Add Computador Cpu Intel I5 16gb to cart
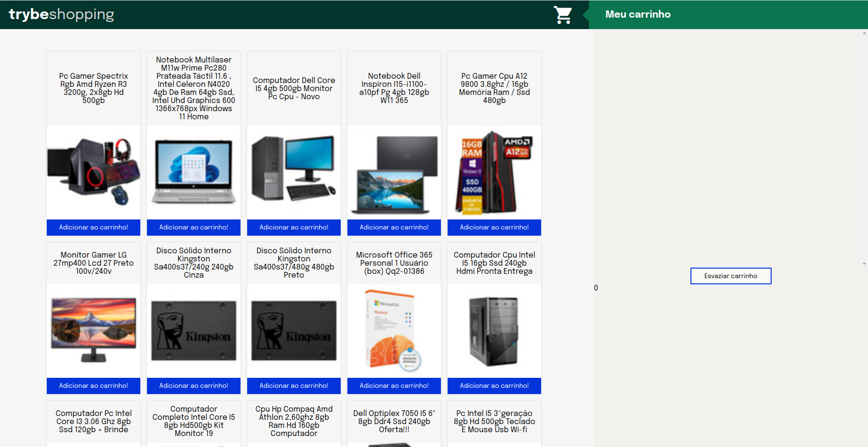The height and width of the screenshot is (447, 868). pos(494,385)
